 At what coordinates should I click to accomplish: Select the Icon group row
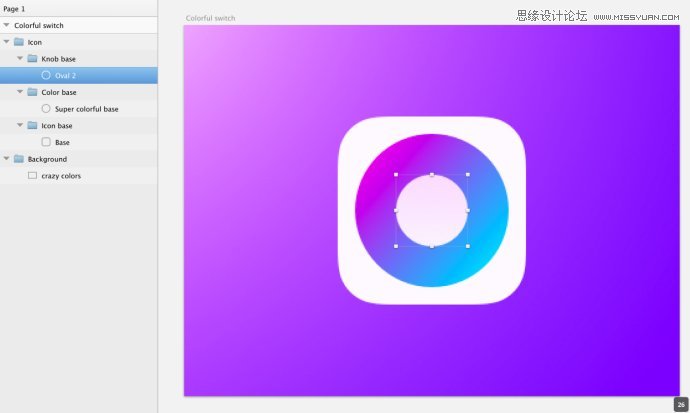(x=79, y=42)
